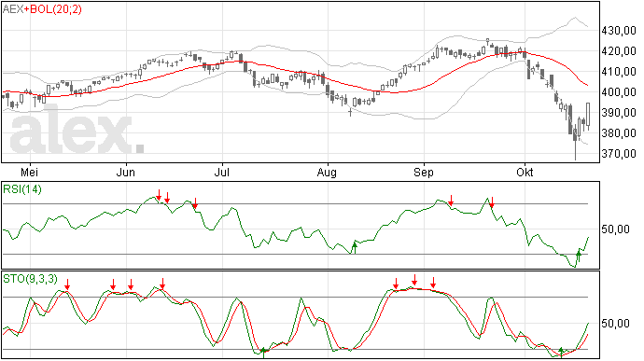644x361 pixels.
Task: Click the Aug month label on the time axis
Action: tap(327, 173)
